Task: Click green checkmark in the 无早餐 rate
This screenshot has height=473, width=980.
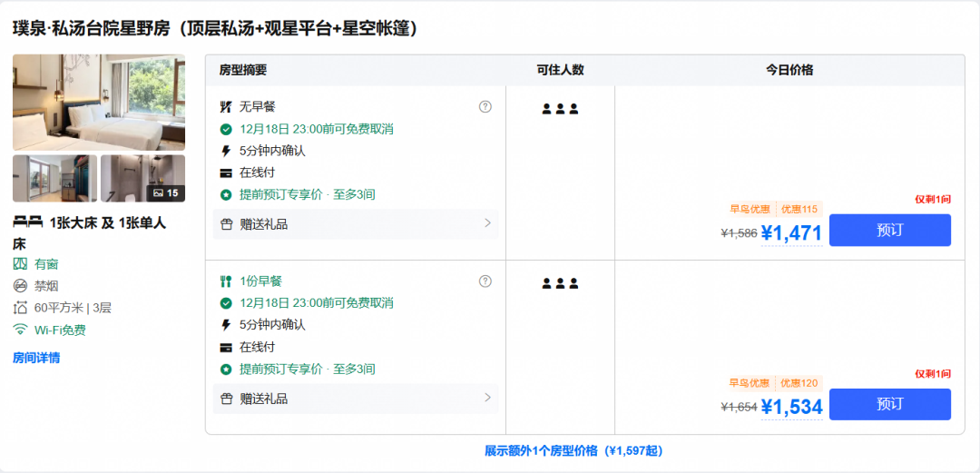Action: (x=226, y=130)
